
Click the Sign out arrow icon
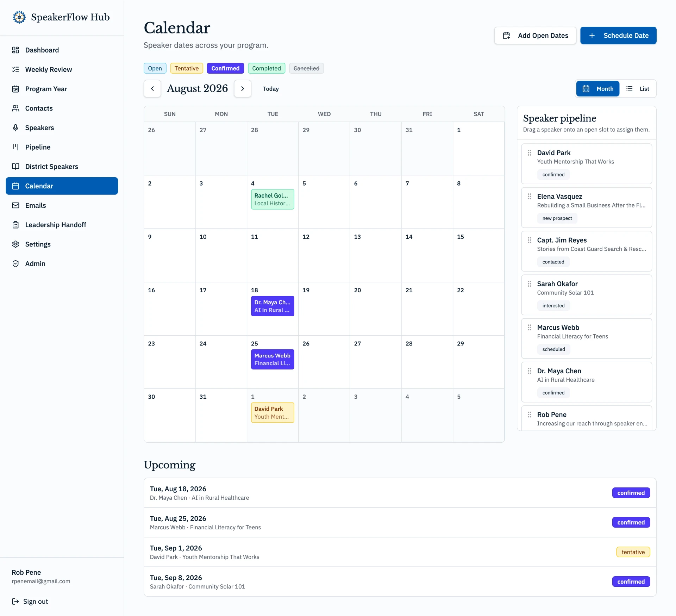click(x=15, y=601)
